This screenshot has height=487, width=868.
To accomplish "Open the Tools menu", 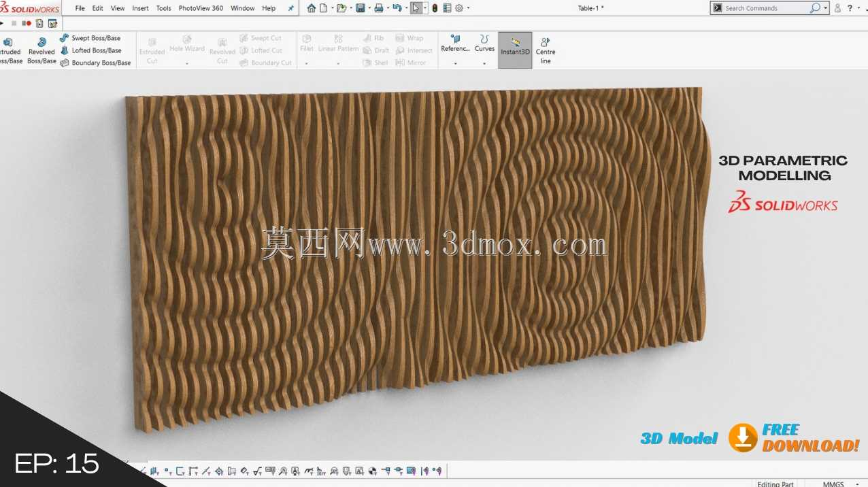I will point(164,8).
